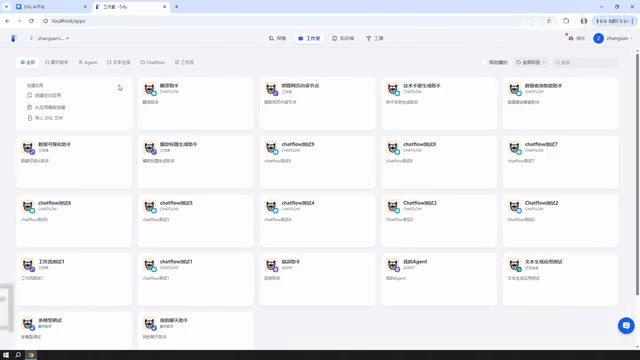Click 从应用模板创建 (create from template)
640x360 pixels.
46,107
